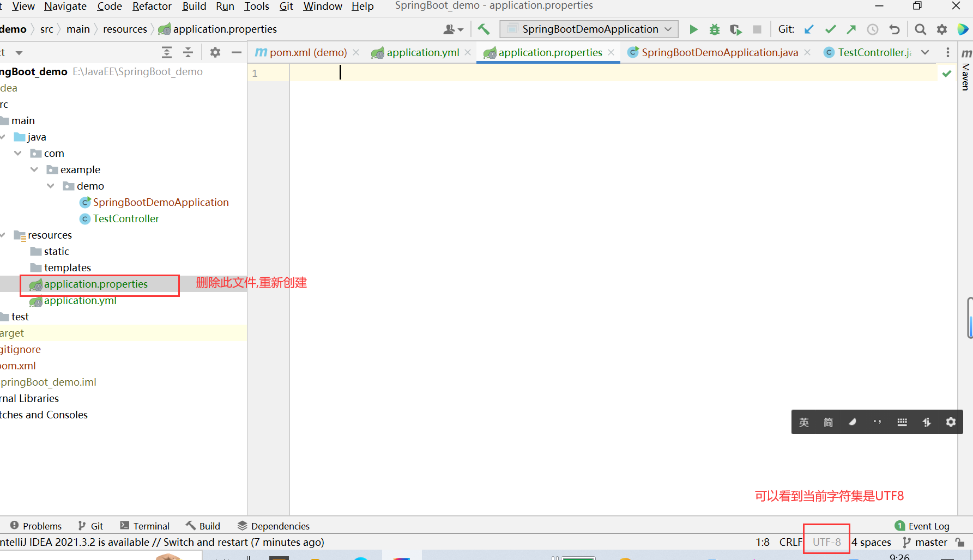This screenshot has width=973, height=560.
Task: Open IME soft keyboard icon
Action: point(902,422)
